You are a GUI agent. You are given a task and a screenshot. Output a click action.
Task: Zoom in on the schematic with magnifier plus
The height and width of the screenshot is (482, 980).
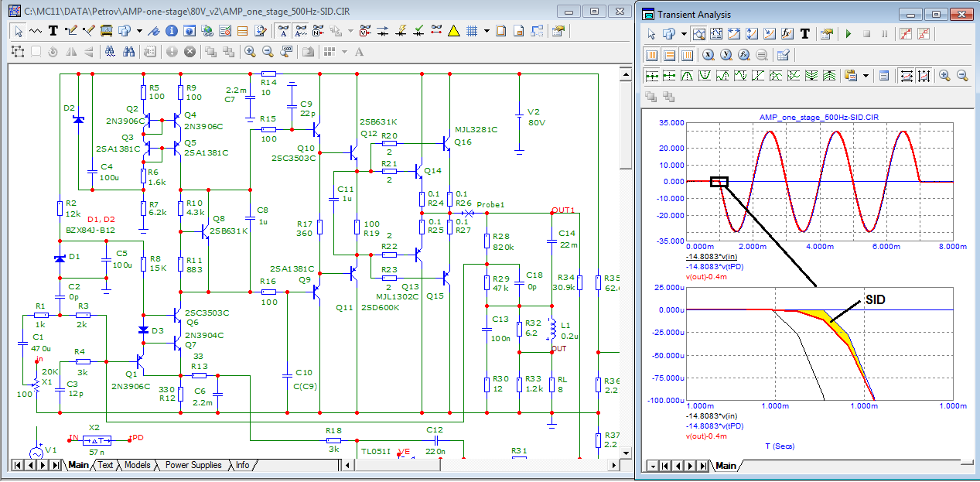(250, 52)
